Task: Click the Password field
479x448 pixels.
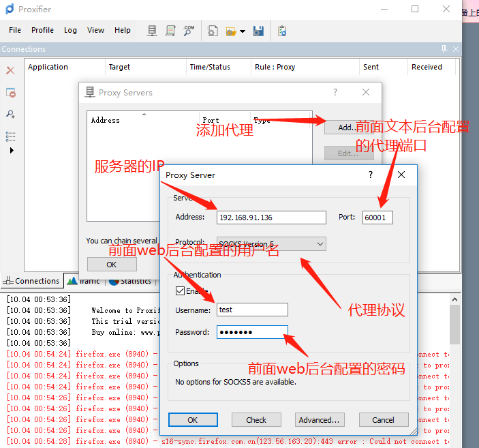Action: pos(252,332)
